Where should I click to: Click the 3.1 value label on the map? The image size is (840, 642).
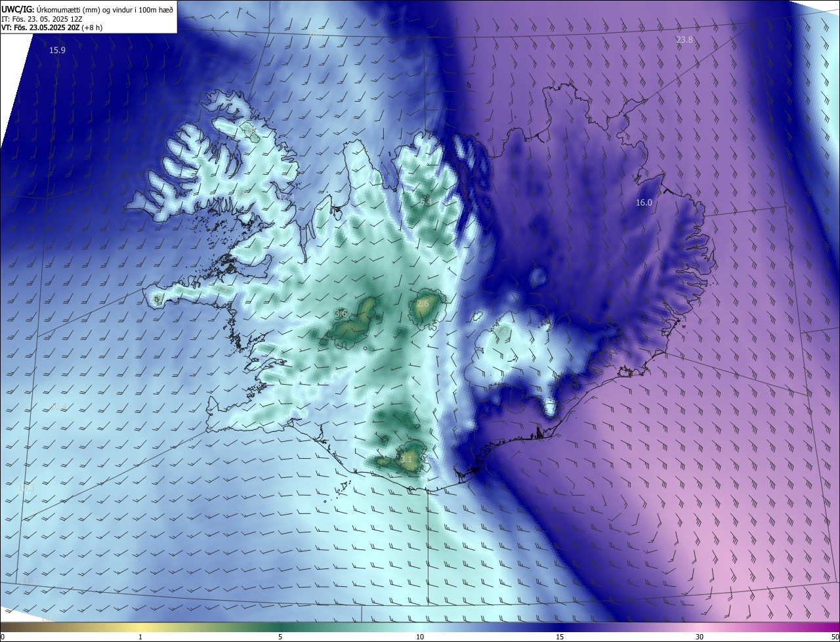coord(407,459)
